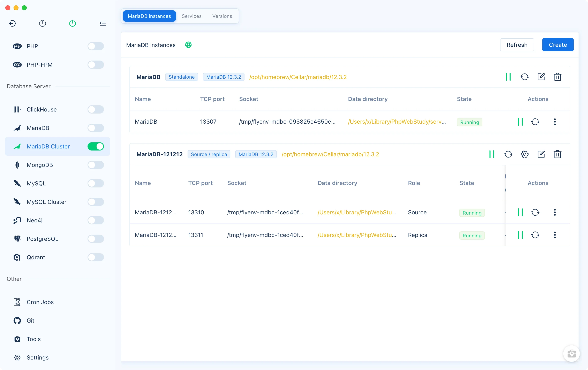Turn on the ClickHouse switch
Viewport: 588px width, 370px height.
[x=96, y=110]
